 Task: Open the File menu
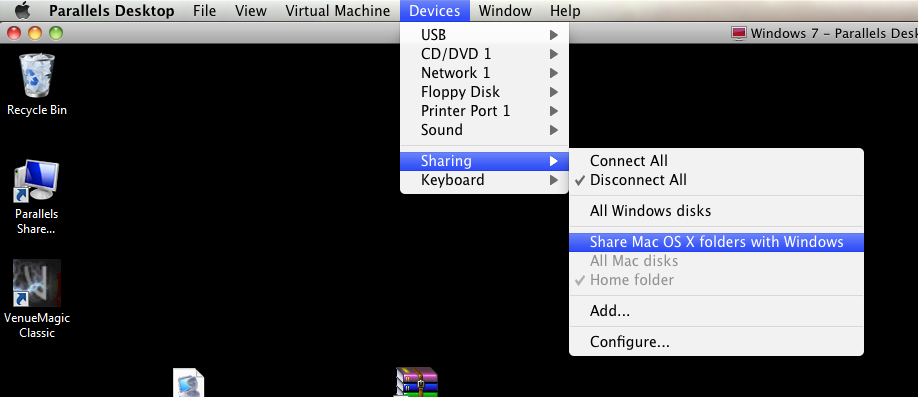204,11
